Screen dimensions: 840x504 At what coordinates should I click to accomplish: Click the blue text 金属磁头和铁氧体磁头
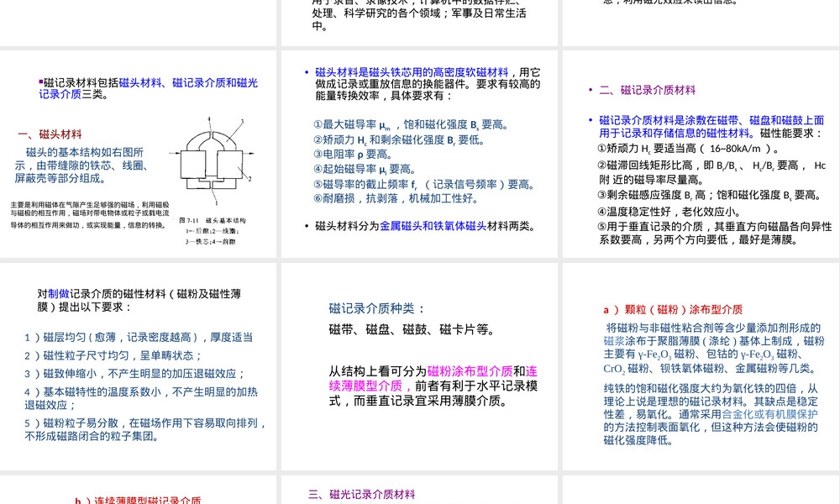point(433,226)
